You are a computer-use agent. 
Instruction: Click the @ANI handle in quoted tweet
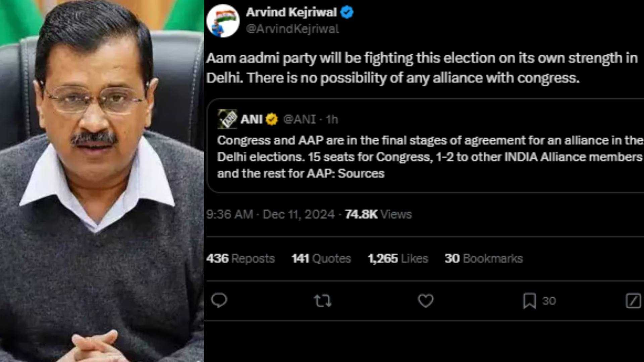coord(299,119)
